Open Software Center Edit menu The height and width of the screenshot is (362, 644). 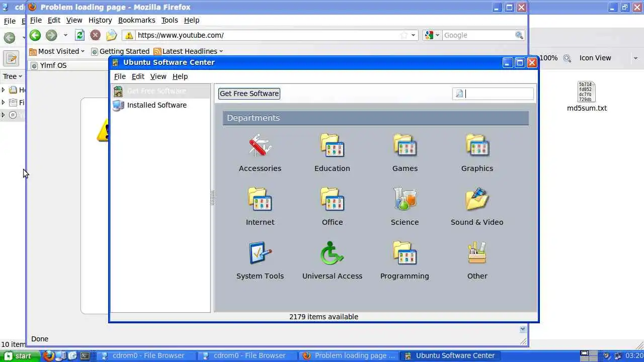coord(138,76)
